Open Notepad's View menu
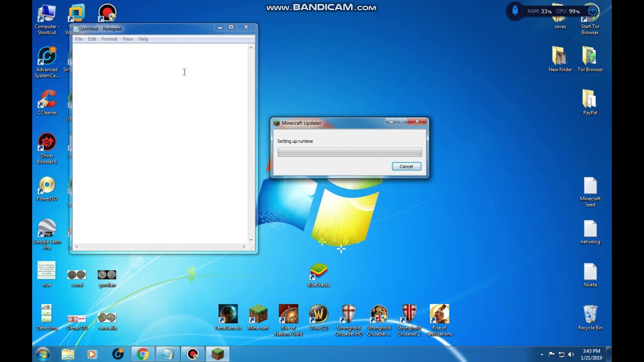The width and height of the screenshot is (644, 362). click(x=128, y=39)
